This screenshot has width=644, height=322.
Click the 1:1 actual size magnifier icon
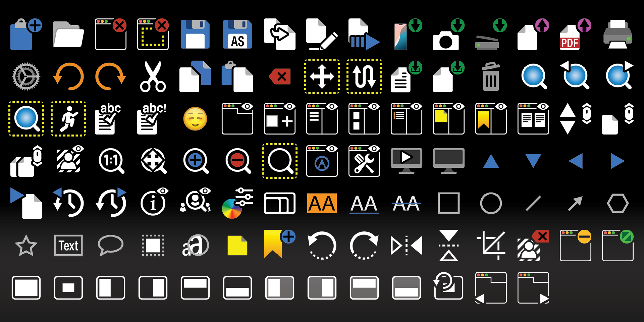click(x=112, y=161)
